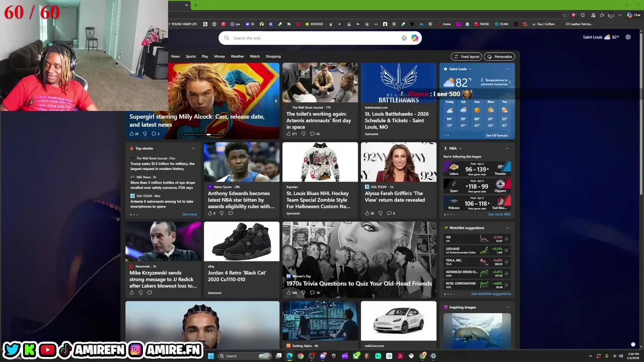The image size is (644, 362).
Task: Add Intel Corporation to watchlist
Action: 507,285
